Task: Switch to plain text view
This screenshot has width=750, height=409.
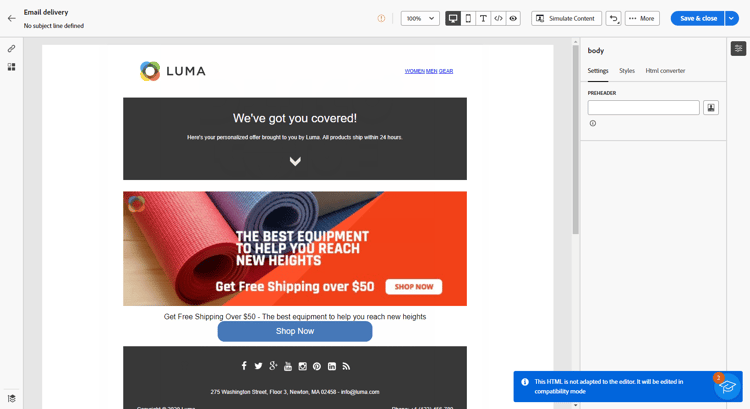Action: click(483, 18)
